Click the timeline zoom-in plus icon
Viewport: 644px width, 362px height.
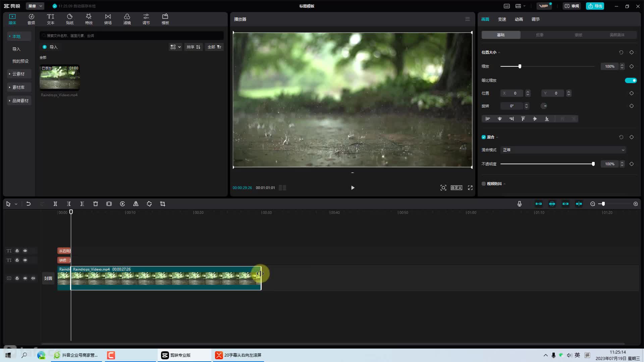(636, 204)
